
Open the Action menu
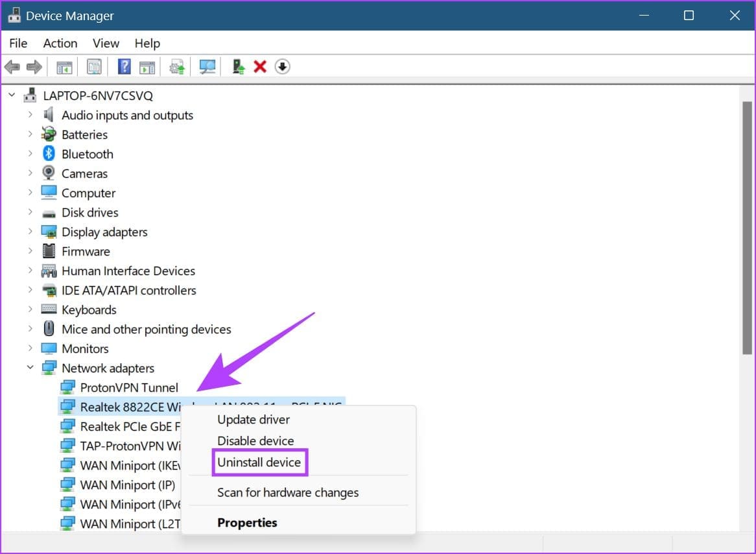[60, 43]
